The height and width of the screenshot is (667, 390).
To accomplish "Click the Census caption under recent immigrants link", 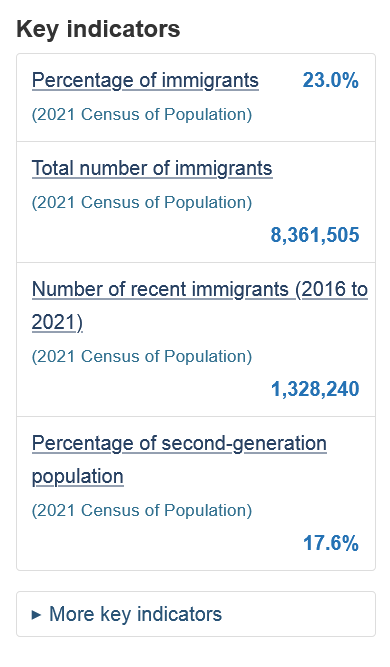I will (142, 356).
